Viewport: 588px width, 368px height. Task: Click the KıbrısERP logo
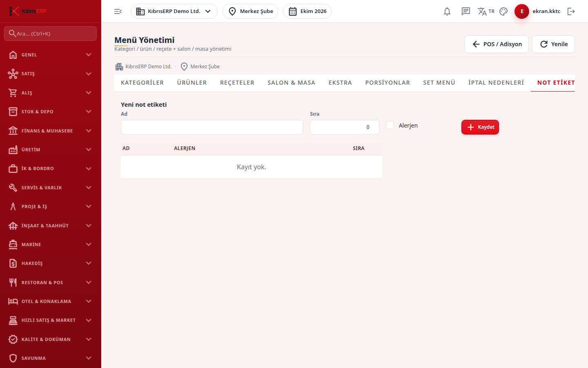[x=28, y=11]
